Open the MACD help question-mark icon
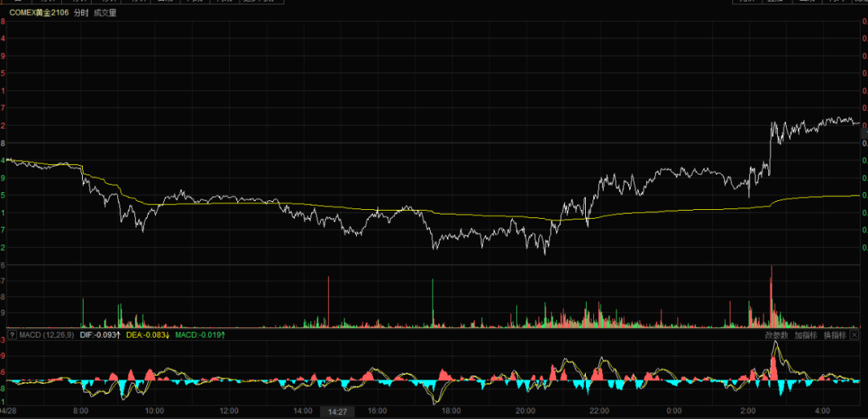The image size is (868, 419). pyautogui.click(x=12, y=335)
